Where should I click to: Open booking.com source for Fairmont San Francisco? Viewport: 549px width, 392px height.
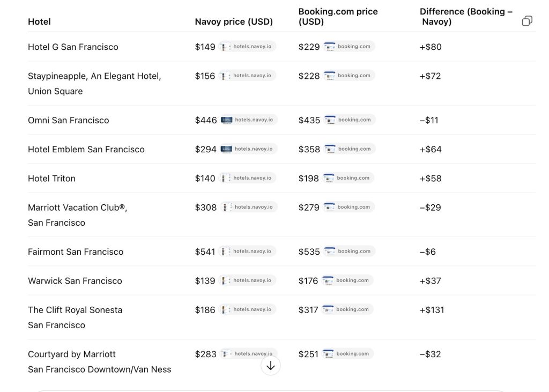[x=350, y=252]
